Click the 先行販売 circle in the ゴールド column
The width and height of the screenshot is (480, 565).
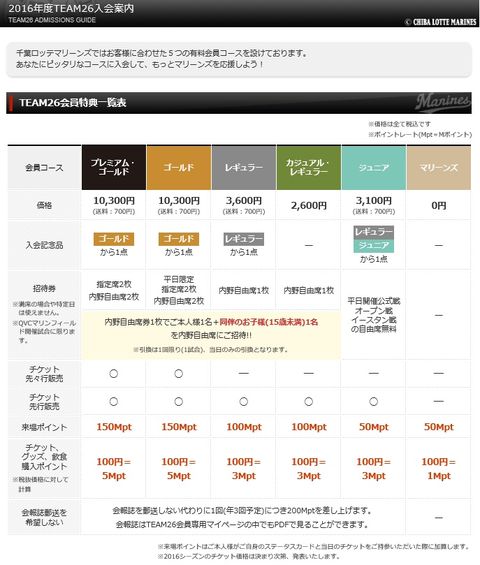(179, 401)
